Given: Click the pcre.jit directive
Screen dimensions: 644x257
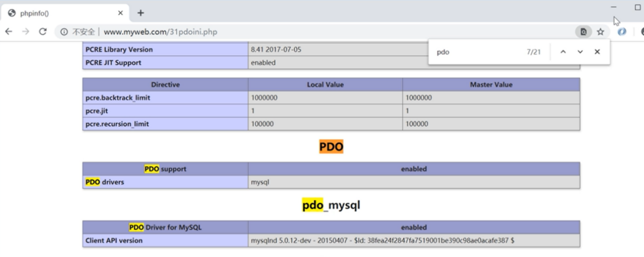Looking at the screenshot, I should 97,111.
